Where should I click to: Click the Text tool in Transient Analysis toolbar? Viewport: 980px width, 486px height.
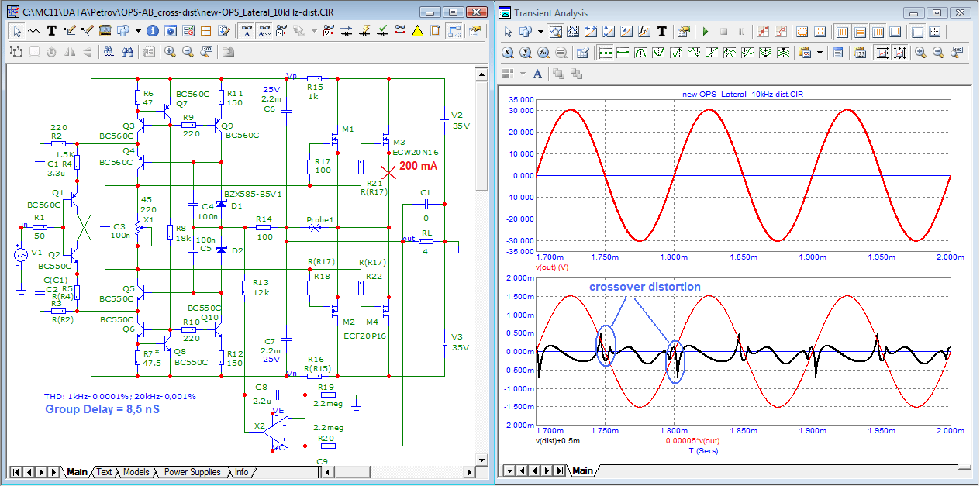coord(661,32)
